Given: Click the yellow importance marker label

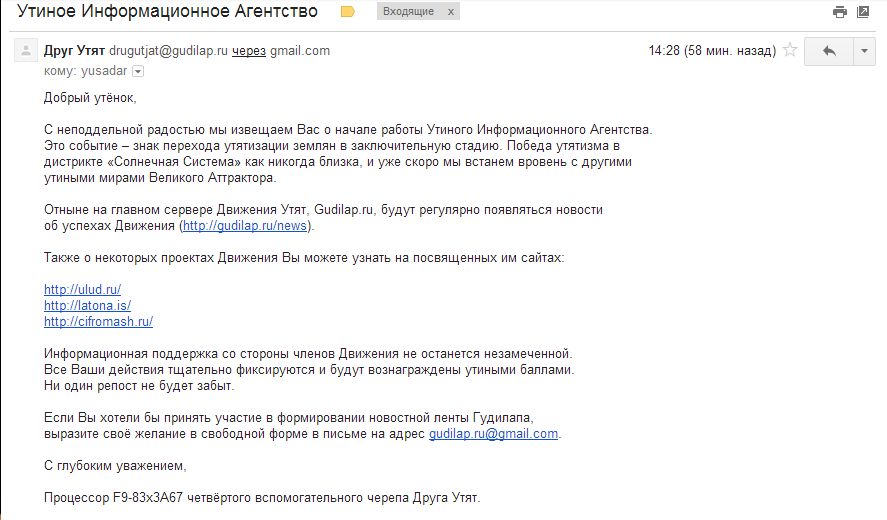Looking at the screenshot, I should coord(348,12).
